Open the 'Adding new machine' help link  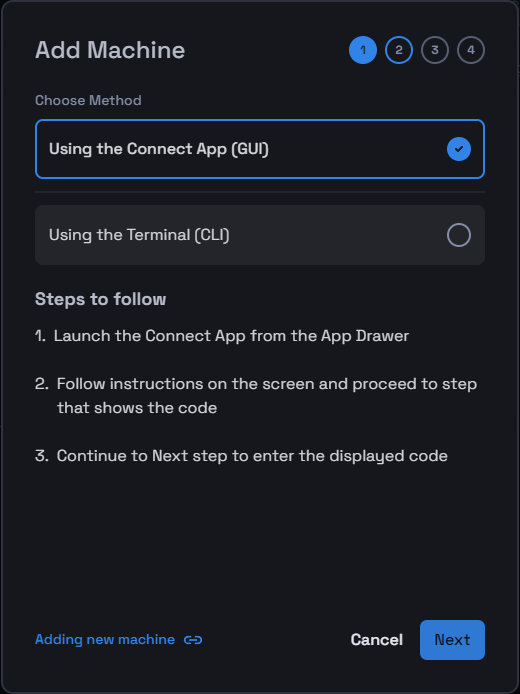(x=105, y=640)
